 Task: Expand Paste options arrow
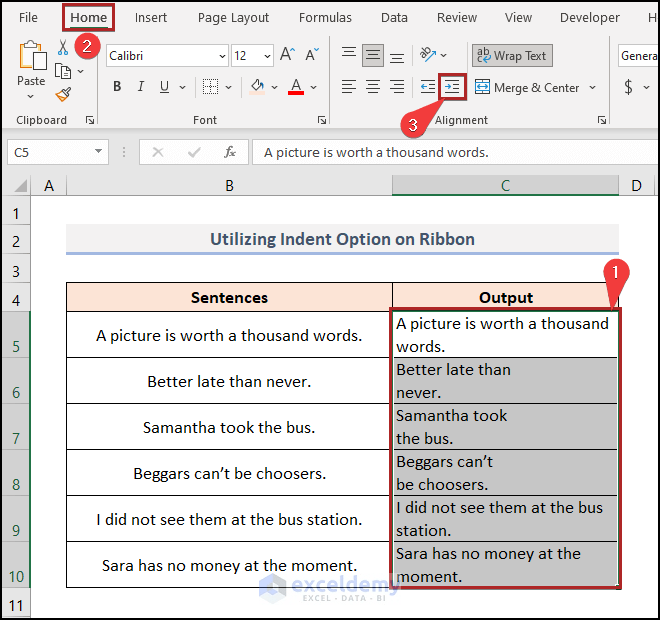tap(30, 96)
